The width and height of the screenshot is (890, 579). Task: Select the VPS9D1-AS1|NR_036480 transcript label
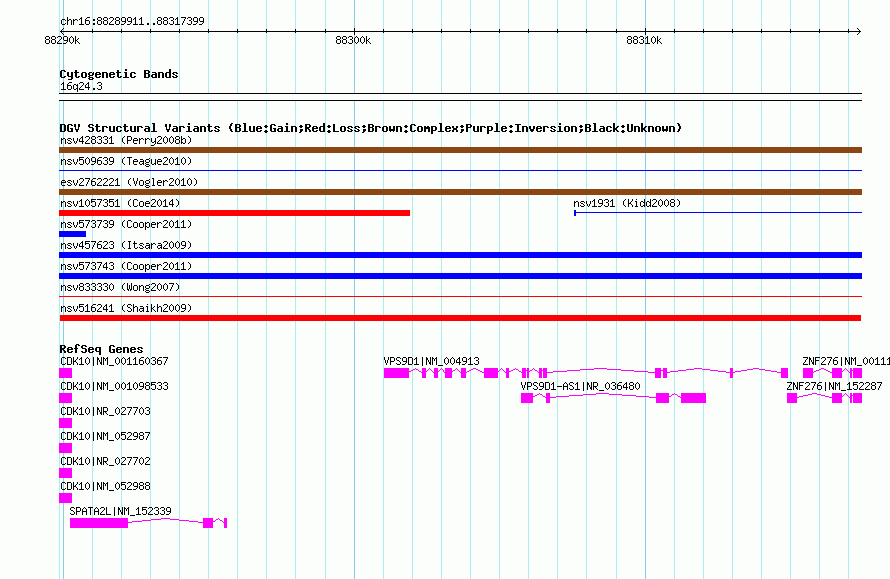click(x=580, y=386)
